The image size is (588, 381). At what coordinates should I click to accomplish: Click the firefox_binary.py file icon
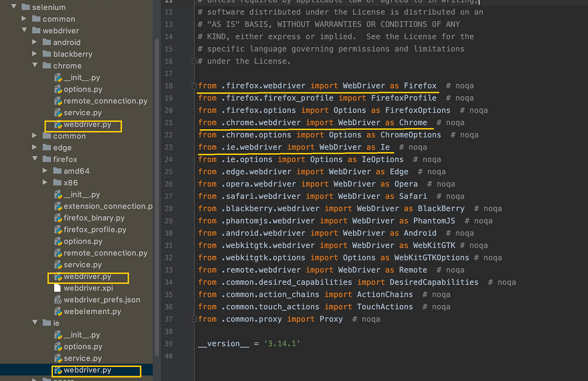coord(58,218)
